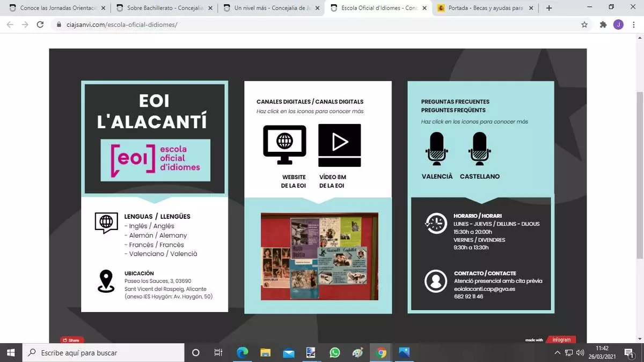The width and height of the screenshot is (644, 362).
Task: Open a new browser tab
Action: click(549, 8)
